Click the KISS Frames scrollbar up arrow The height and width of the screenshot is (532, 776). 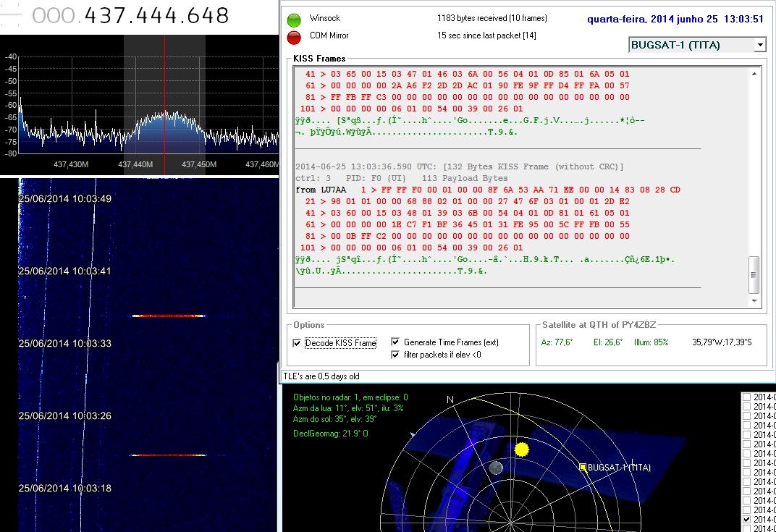click(754, 74)
